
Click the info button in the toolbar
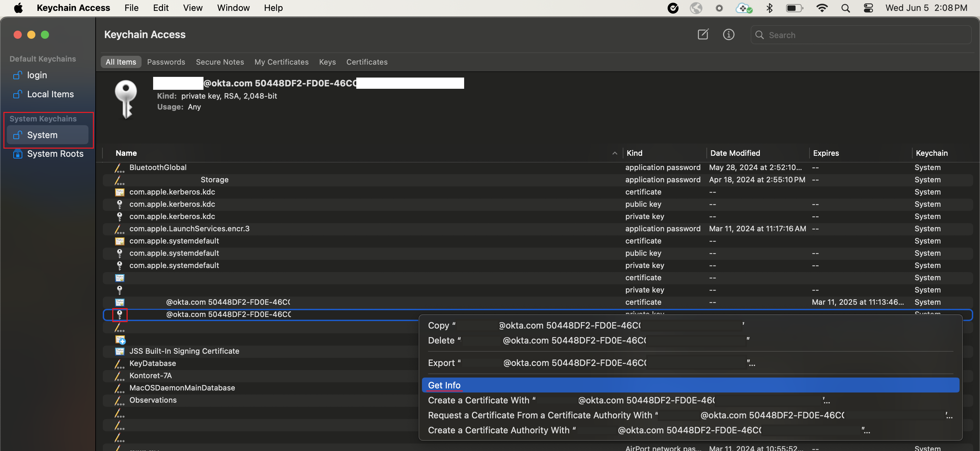click(729, 34)
